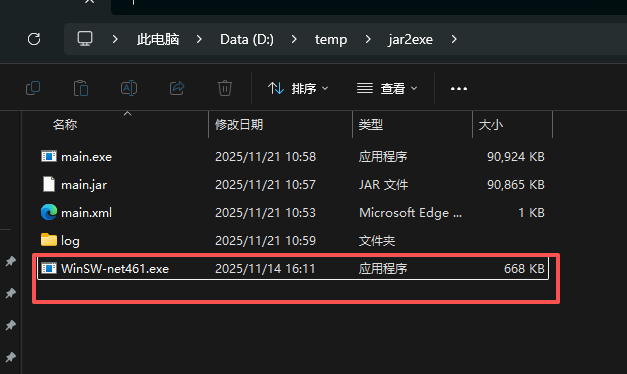627x374 pixels.
Task: Click the 应用程序 type of main.exe
Action: pos(383,156)
